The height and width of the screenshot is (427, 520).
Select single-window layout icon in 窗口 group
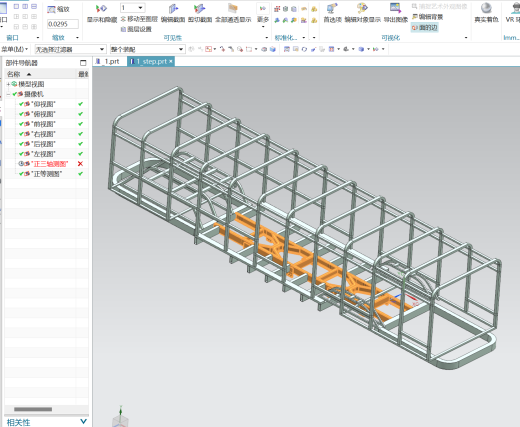[x=16, y=6]
